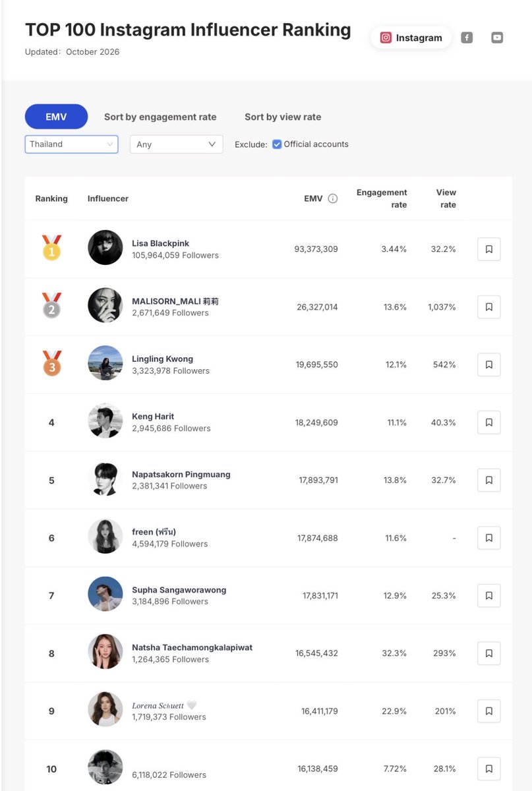Open Keng Harit profile name
Image resolution: width=532 pixels, height=791 pixels.
click(x=153, y=417)
